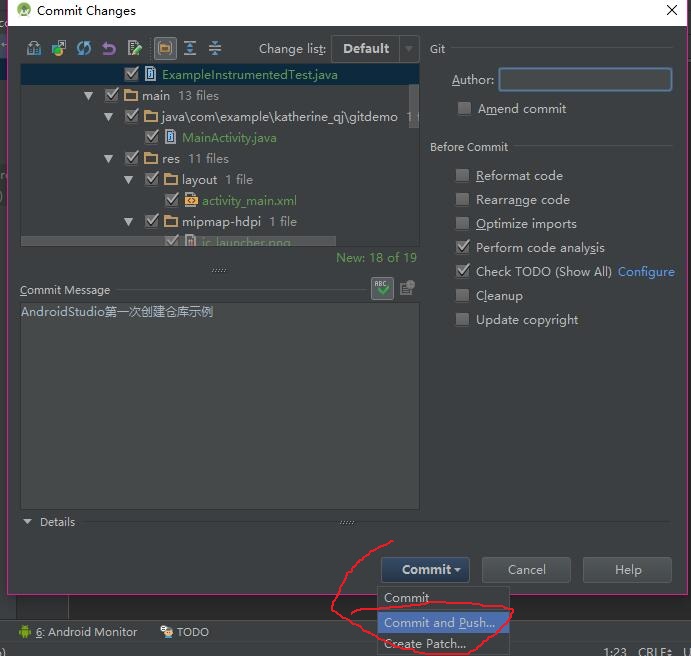This screenshot has width=691, height=656.
Task: Collapse the java\com\example package node
Action: coord(108,117)
